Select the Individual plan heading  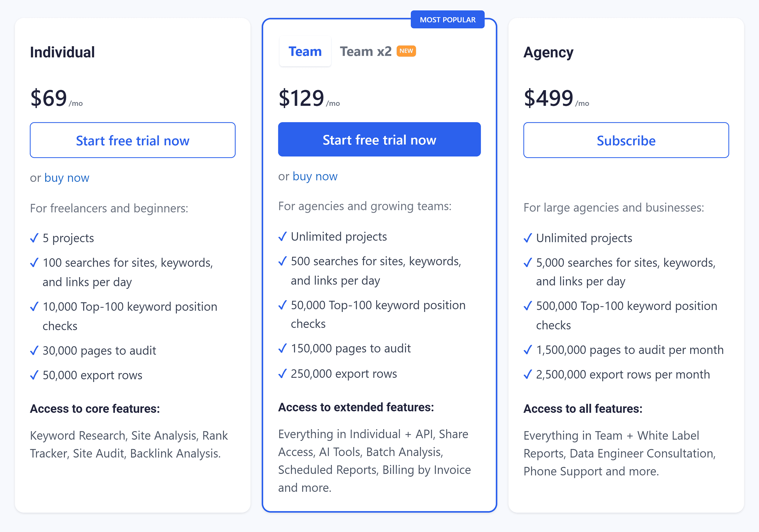point(63,52)
